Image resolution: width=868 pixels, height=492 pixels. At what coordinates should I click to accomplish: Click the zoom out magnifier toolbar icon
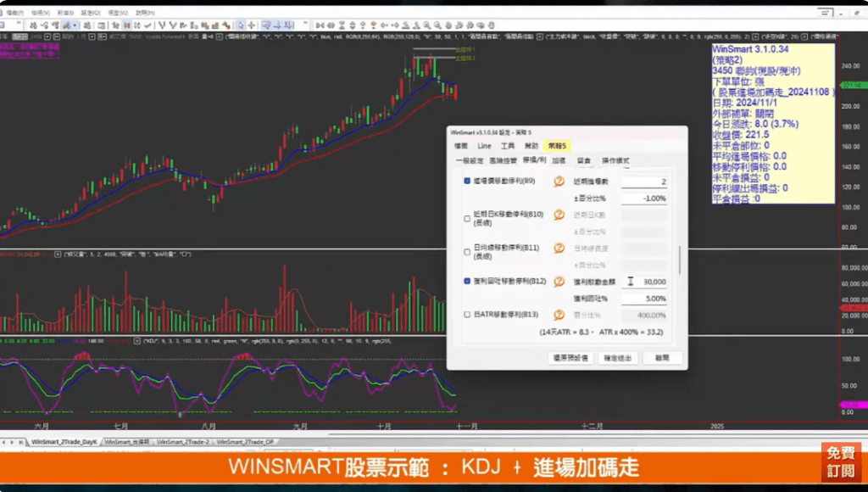tap(438, 25)
